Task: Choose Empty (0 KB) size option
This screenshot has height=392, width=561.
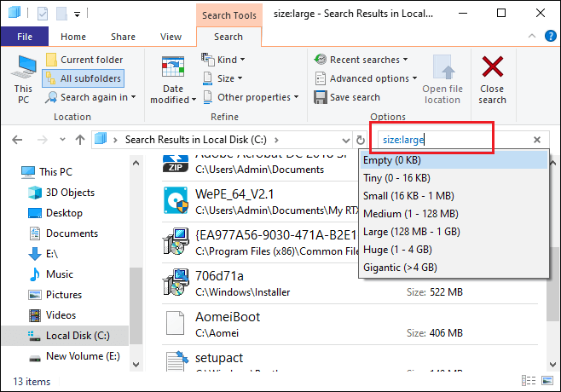Action: (x=454, y=160)
